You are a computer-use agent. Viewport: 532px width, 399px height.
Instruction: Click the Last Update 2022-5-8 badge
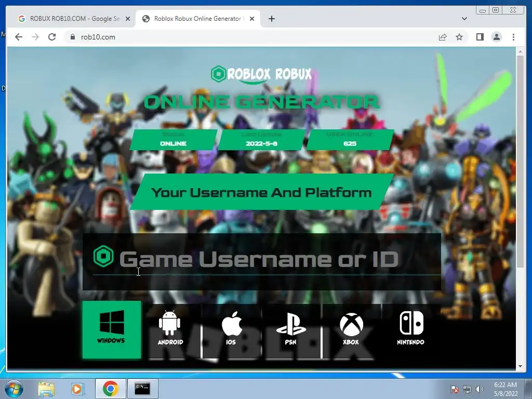pyautogui.click(x=262, y=139)
